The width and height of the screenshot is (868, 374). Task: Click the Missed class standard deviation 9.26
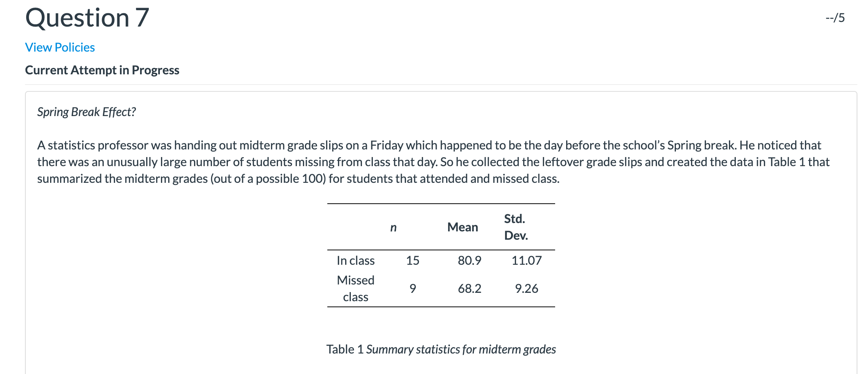point(526,289)
